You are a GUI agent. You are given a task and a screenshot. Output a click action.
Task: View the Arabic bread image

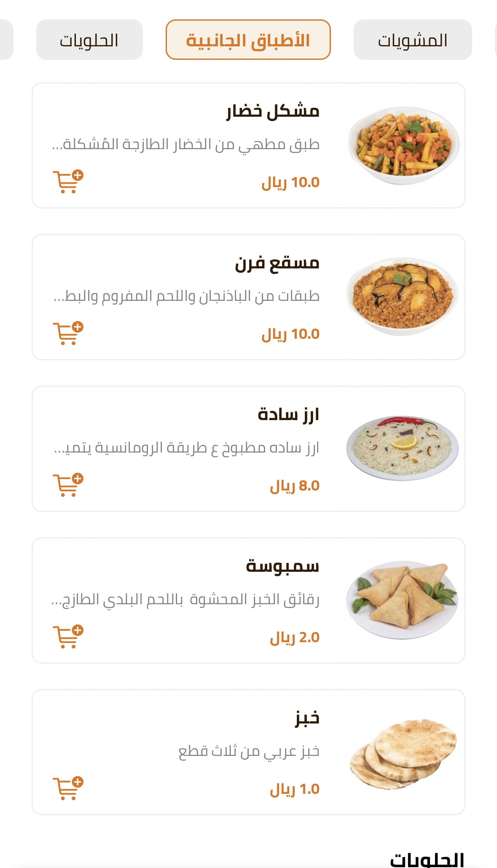[403, 751]
